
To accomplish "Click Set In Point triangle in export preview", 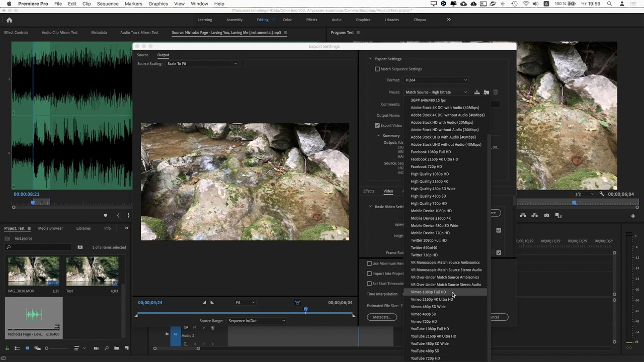I will [x=204, y=302].
